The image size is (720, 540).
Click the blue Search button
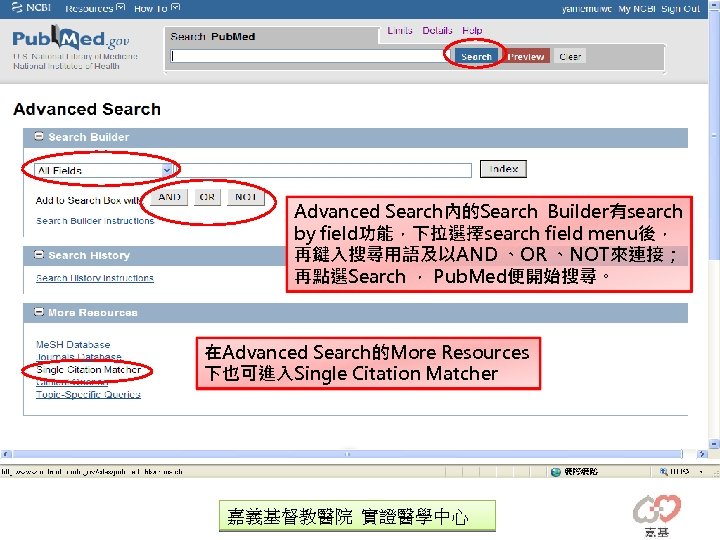(476, 56)
